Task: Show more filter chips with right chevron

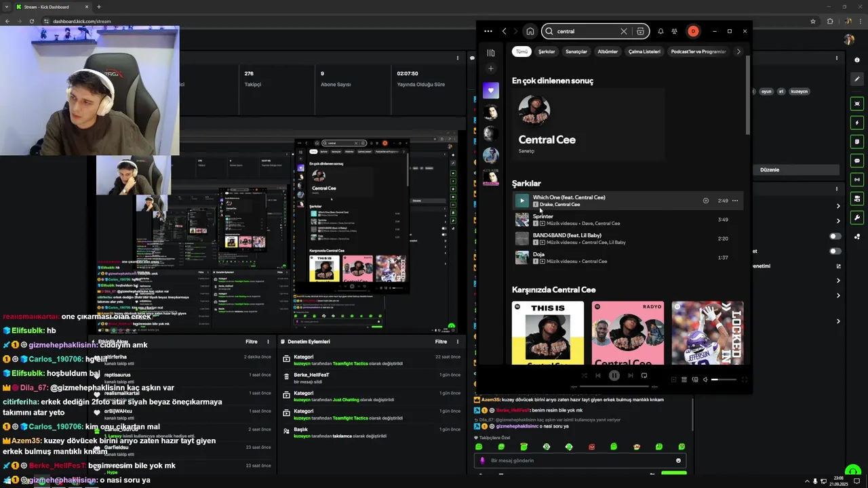Action: coord(738,52)
